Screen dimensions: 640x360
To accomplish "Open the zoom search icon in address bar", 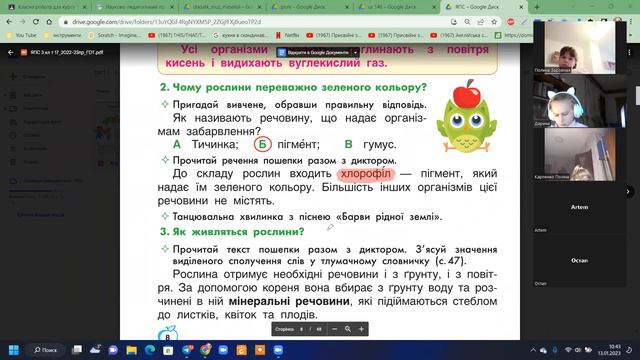I will coord(467,22).
